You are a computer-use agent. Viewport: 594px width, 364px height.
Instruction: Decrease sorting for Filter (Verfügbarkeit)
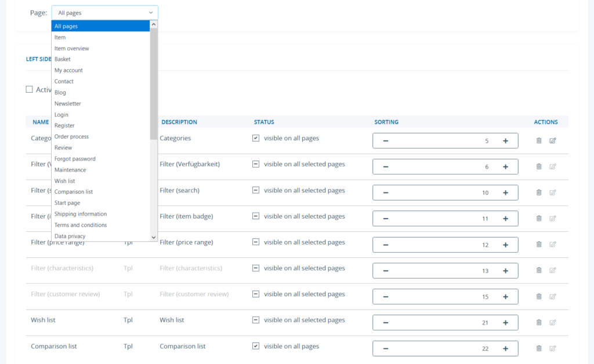(x=385, y=166)
